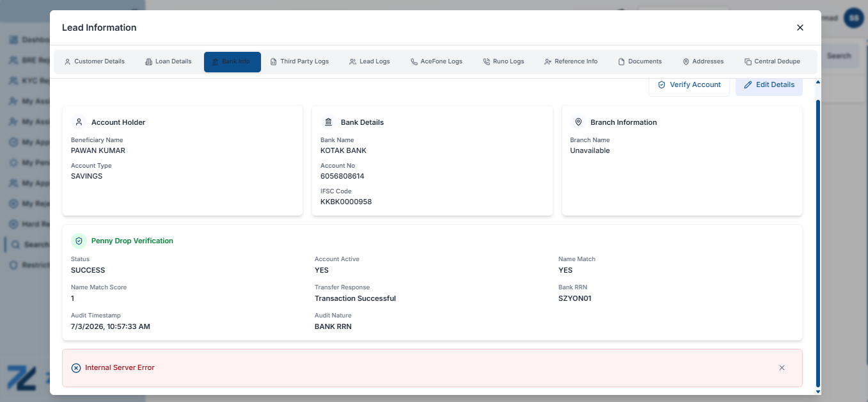View the Lead Logs tab
The height and width of the screenshot is (402, 868).
click(x=369, y=61)
